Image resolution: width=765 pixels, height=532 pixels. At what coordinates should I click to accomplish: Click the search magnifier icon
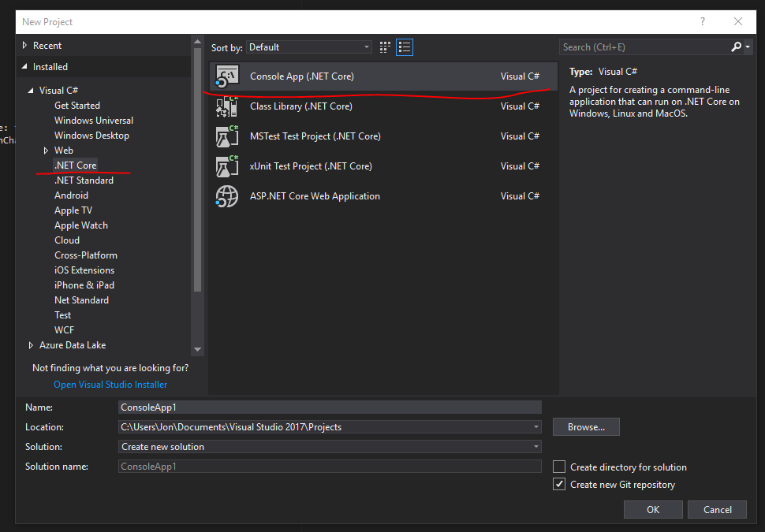point(736,47)
